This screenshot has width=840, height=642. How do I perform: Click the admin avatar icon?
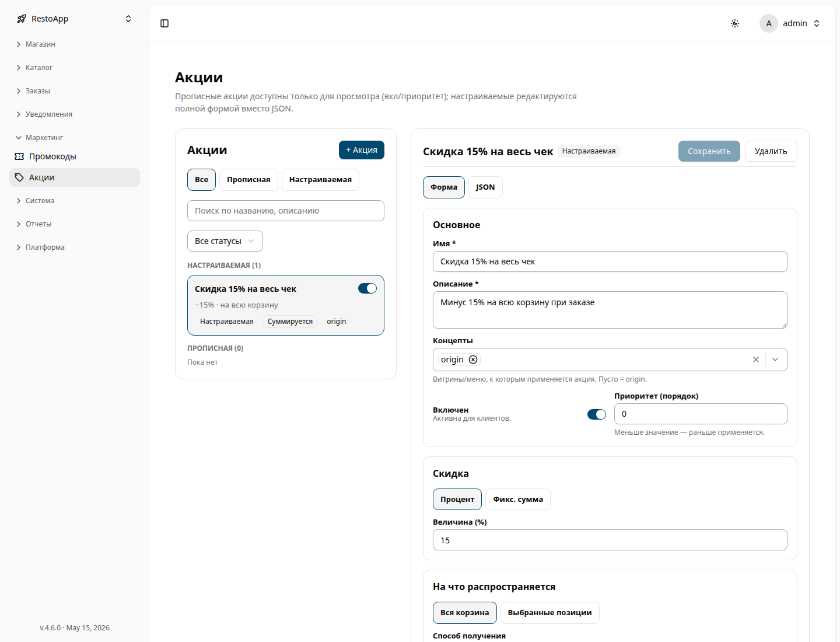coord(769,23)
